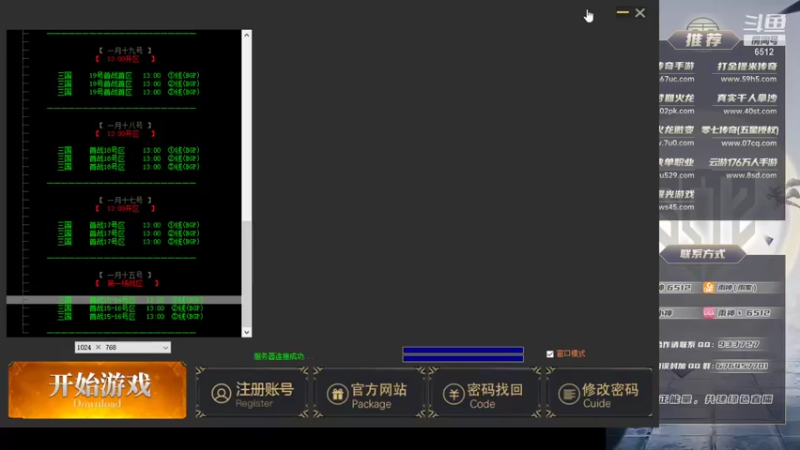Click the server list scroll down arrow

coord(246,332)
